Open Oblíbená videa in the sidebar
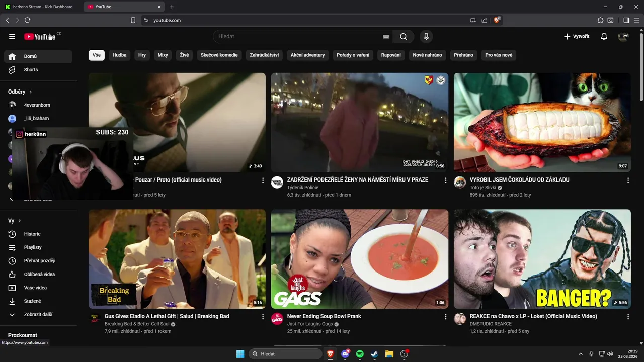 38,274
